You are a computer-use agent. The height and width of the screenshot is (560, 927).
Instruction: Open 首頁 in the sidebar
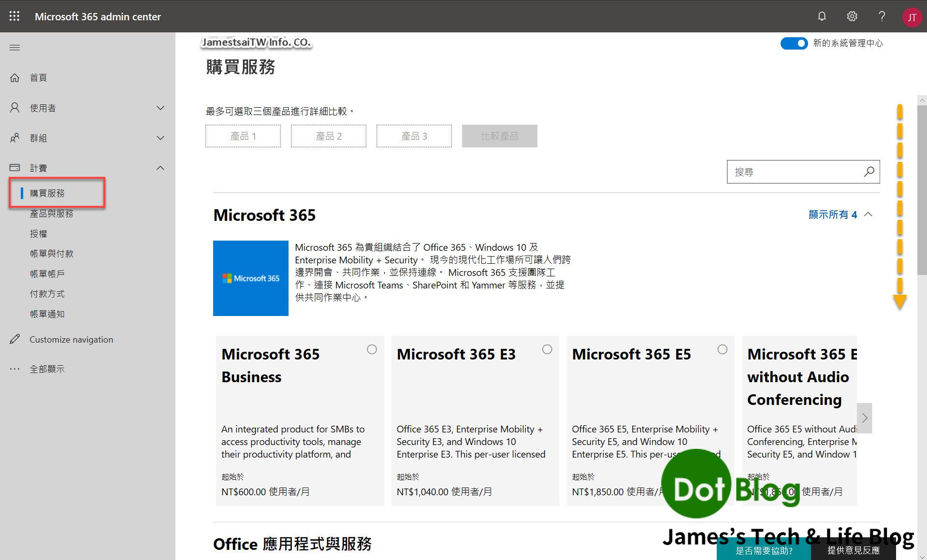(38, 78)
